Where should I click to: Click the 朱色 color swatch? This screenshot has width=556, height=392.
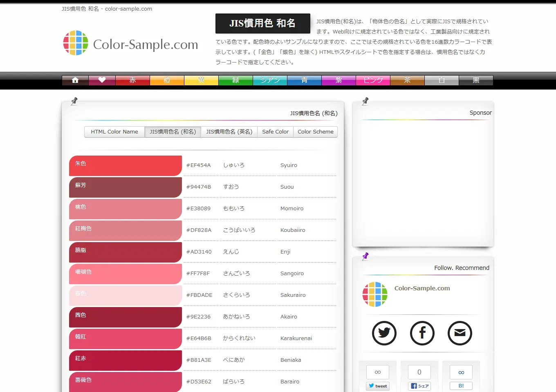(126, 166)
